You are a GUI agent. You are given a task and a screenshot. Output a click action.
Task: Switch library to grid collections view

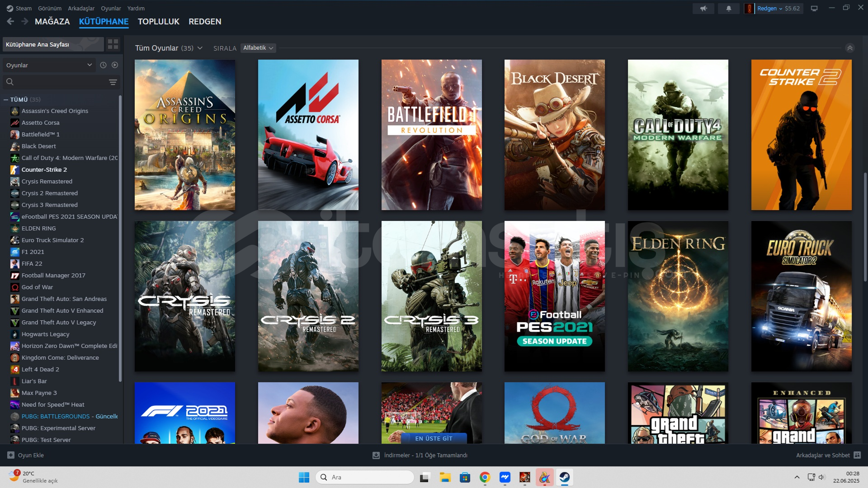(x=113, y=44)
